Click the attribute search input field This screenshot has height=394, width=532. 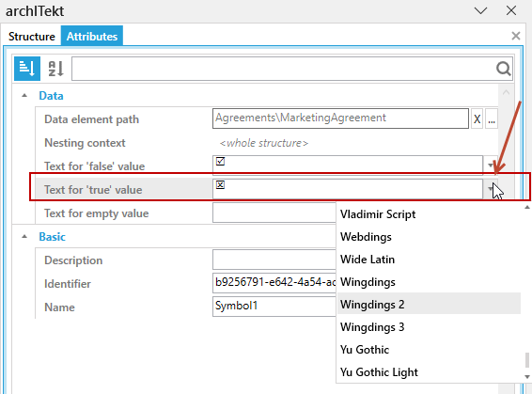point(283,69)
